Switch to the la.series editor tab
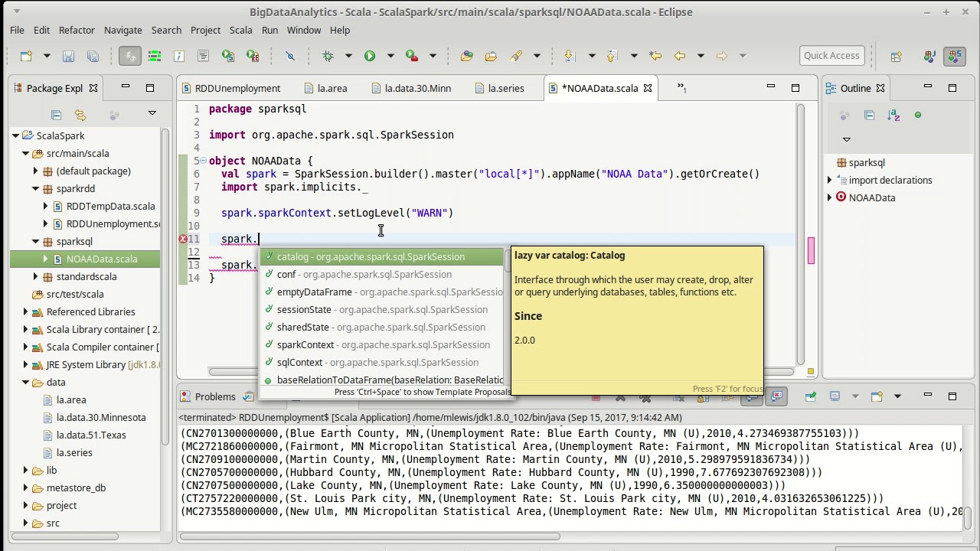 (499, 89)
